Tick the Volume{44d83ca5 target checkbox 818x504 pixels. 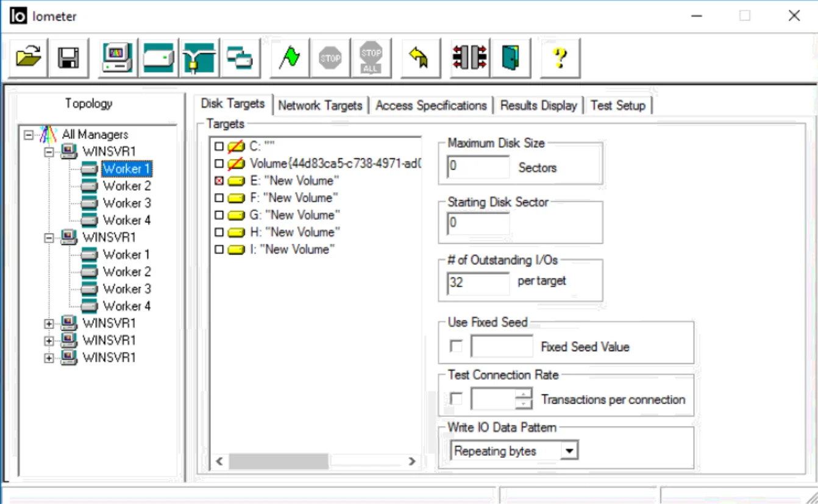[219, 164]
